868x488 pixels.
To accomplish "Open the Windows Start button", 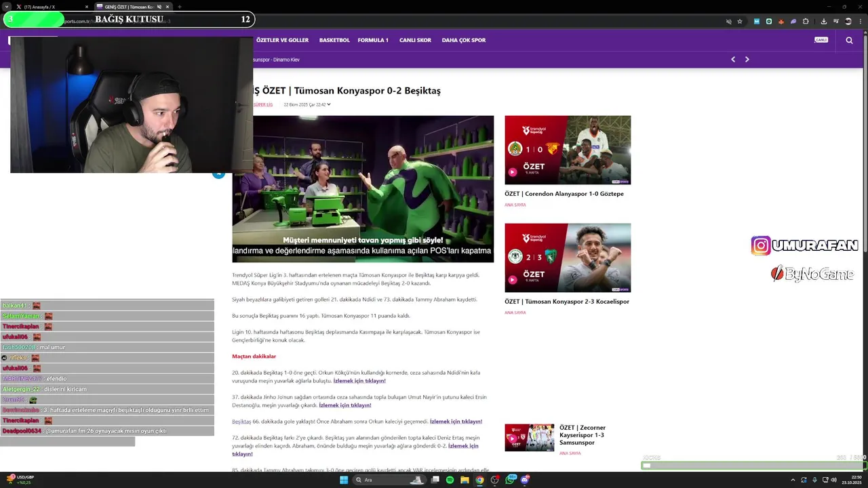I will [x=344, y=480].
